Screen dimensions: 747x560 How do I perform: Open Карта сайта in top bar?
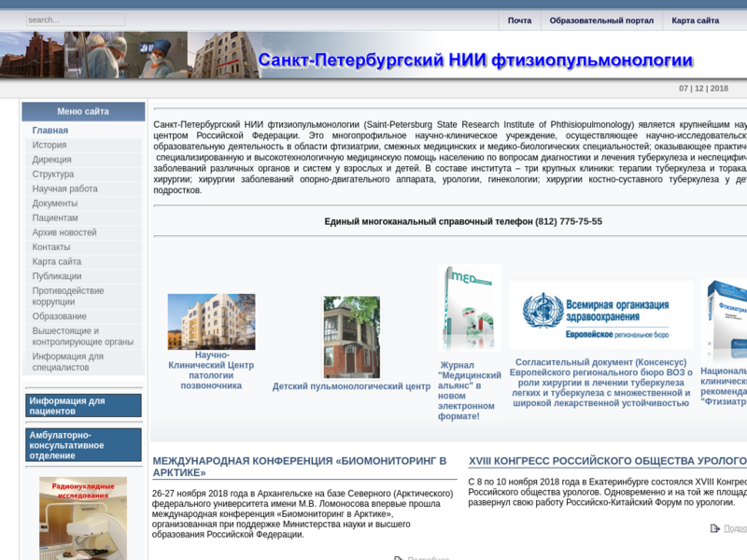pyautogui.click(x=695, y=21)
